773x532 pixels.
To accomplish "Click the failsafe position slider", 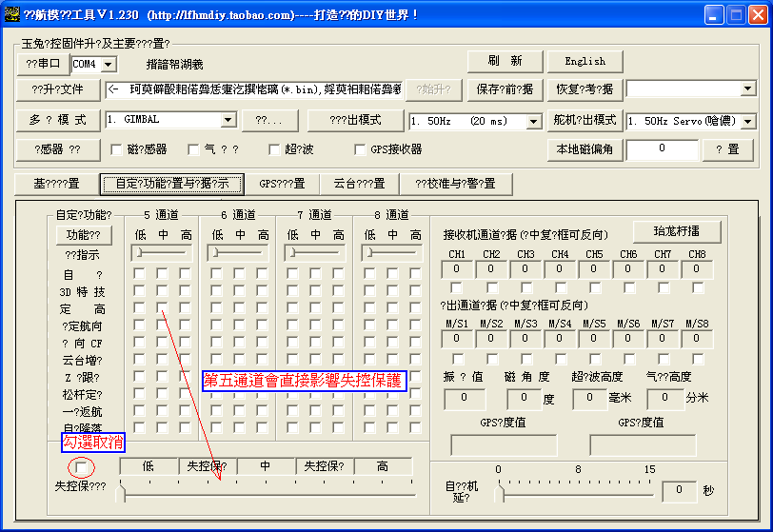I will [268, 494].
